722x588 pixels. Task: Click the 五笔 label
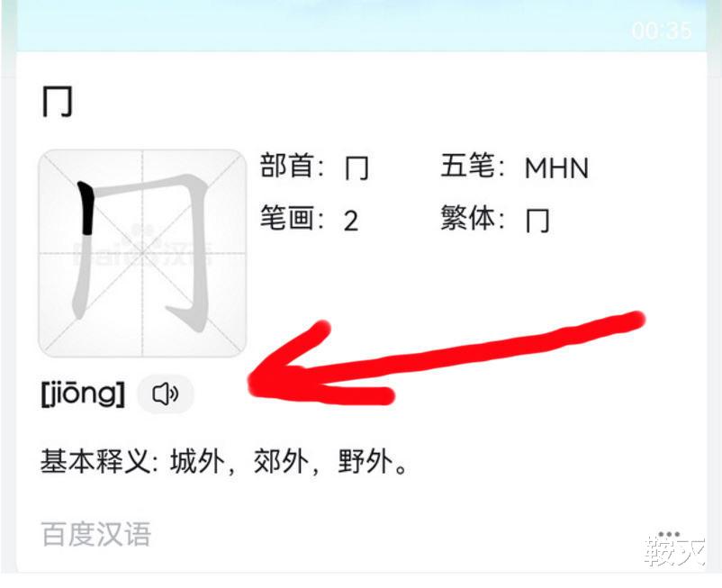pos(467,166)
